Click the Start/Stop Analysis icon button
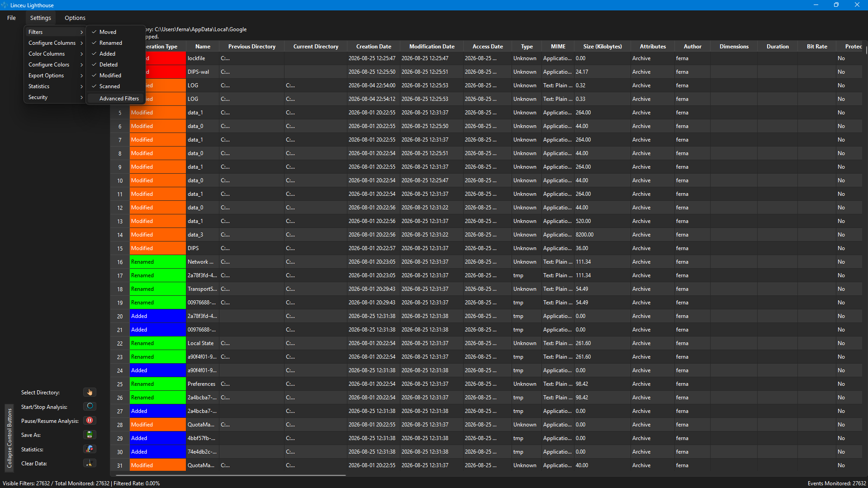868x488 pixels. click(x=90, y=406)
